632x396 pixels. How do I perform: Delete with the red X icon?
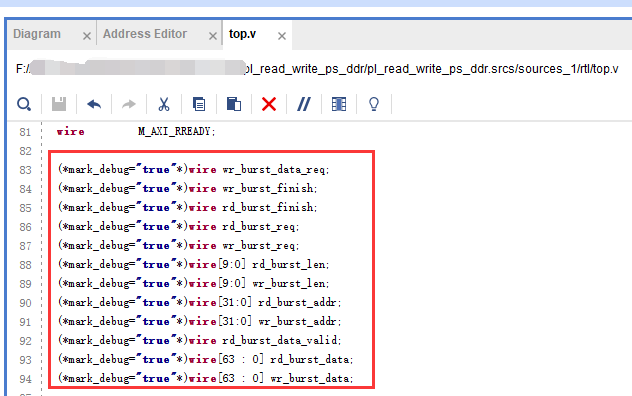pyautogui.click(x=269, y=104)
